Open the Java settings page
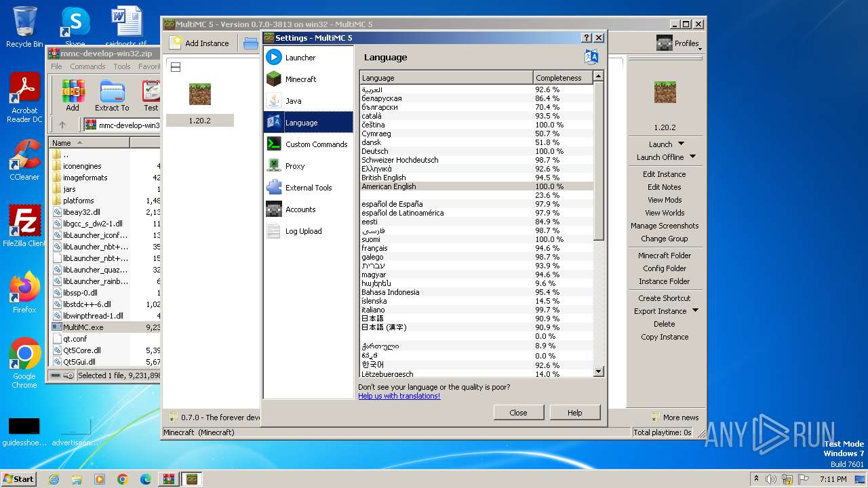 pyautogui.click(x=308, y=101)
